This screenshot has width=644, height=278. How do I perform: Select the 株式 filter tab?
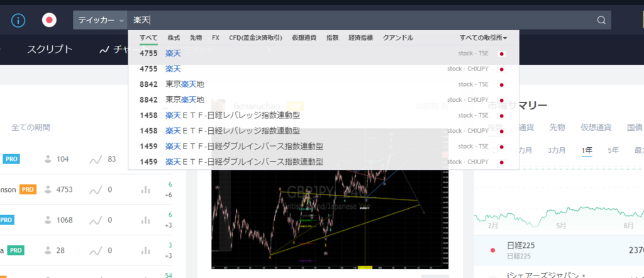174,38
